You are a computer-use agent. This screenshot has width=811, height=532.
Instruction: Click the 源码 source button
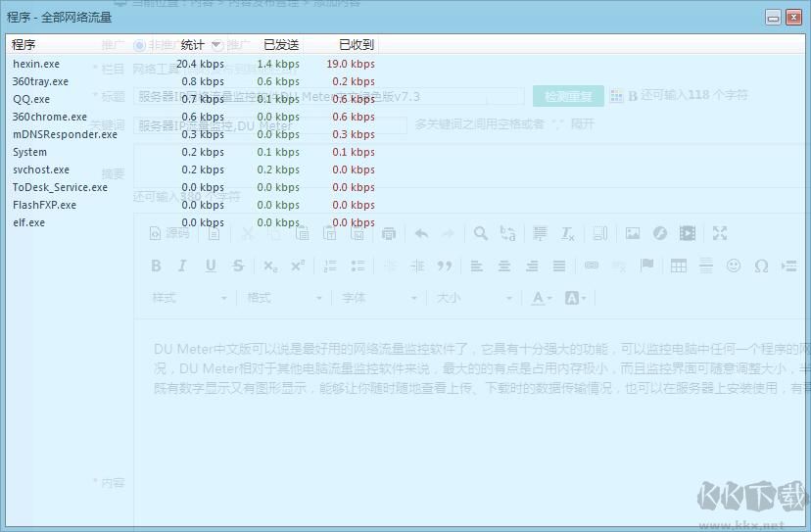(169, 233)
